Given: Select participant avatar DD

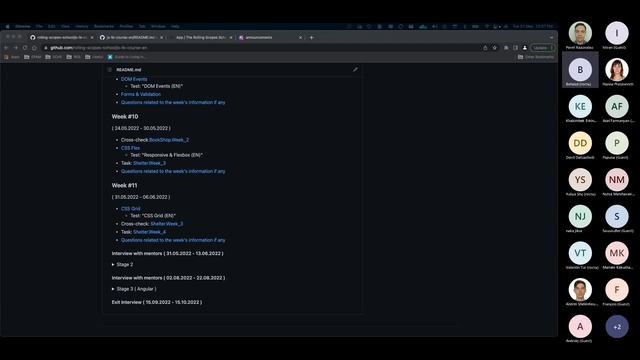Looking at the screenshot, I should click(580, 143).
